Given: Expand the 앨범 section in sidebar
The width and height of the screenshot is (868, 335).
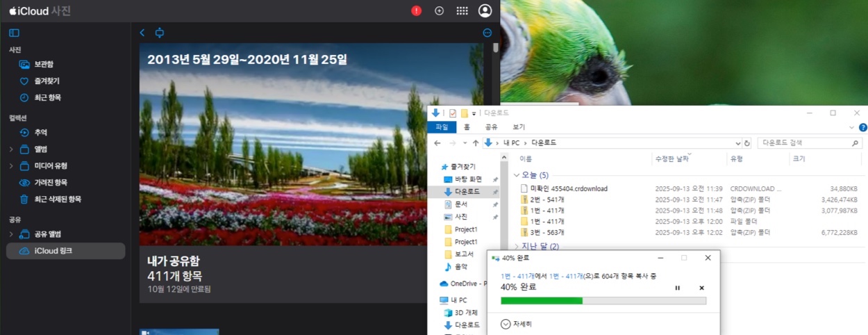Looking at the screenshot, I should click(x=11, y=149).
